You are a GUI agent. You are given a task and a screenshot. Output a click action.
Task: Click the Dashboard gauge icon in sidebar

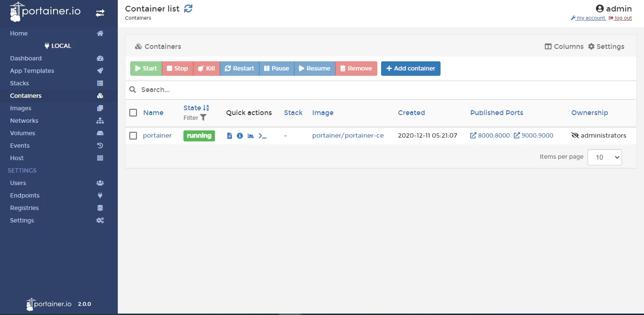(x=100, y=58)
